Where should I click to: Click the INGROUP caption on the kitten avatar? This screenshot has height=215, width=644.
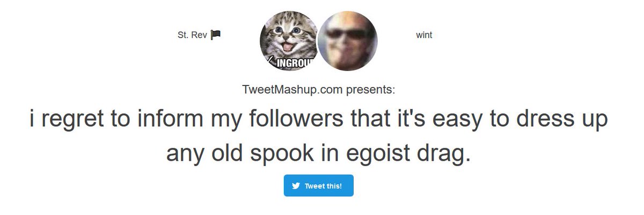[x=294, y=64]
